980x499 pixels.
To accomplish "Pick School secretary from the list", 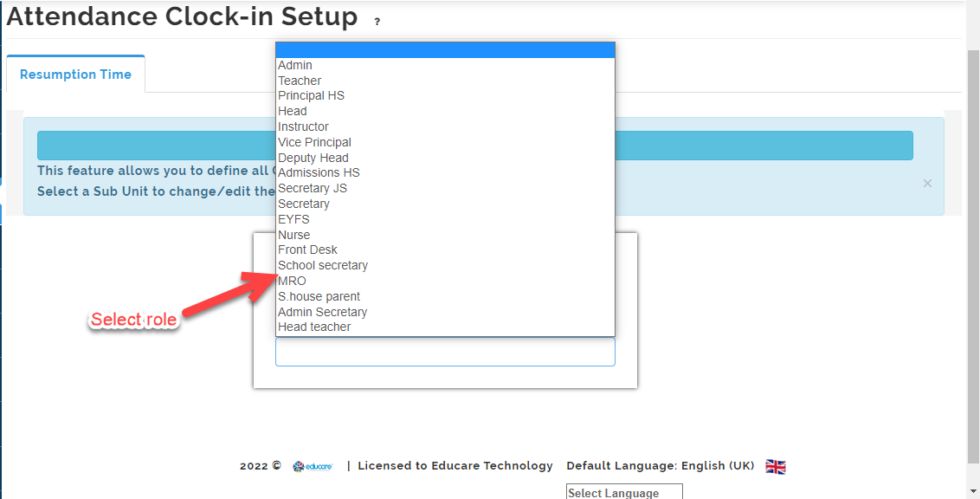I will (x=445, y=265).
